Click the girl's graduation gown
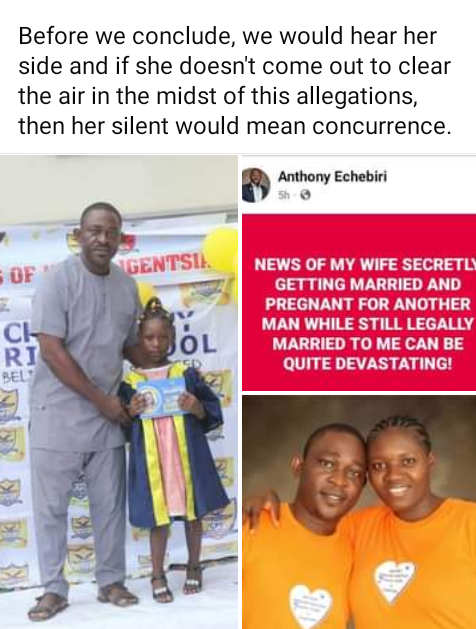The image size is (476, 629). [x=174, y=445]
